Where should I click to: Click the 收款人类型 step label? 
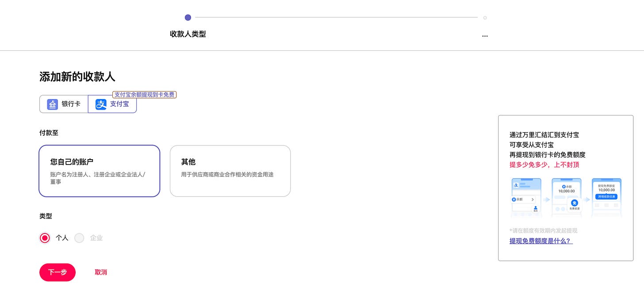(188, 34)
